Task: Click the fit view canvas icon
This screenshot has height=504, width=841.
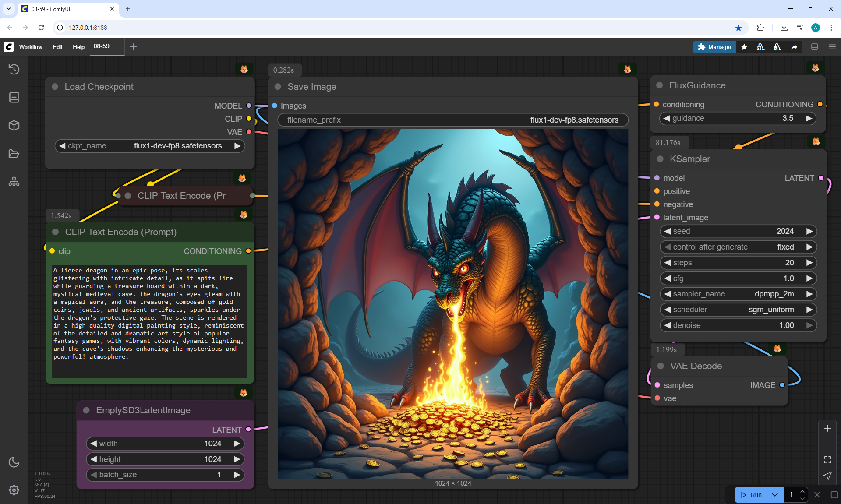Action: pos(827,460)
